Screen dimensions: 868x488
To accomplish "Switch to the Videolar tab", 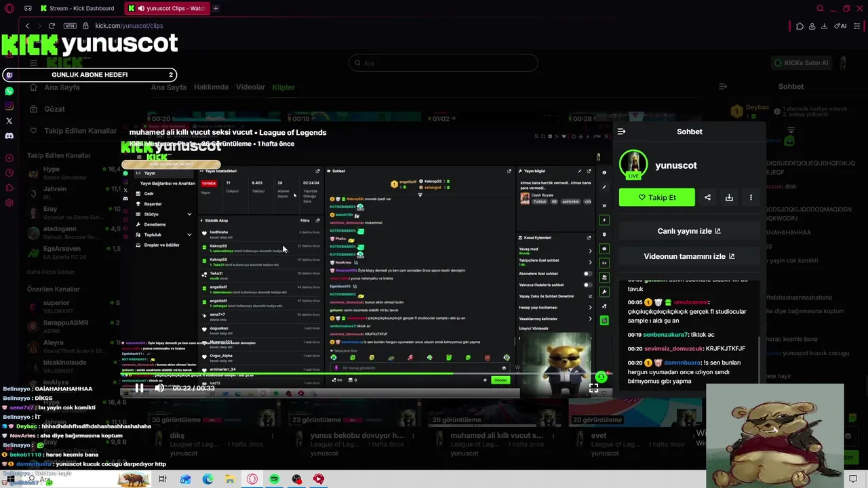I will coord(250,87).
